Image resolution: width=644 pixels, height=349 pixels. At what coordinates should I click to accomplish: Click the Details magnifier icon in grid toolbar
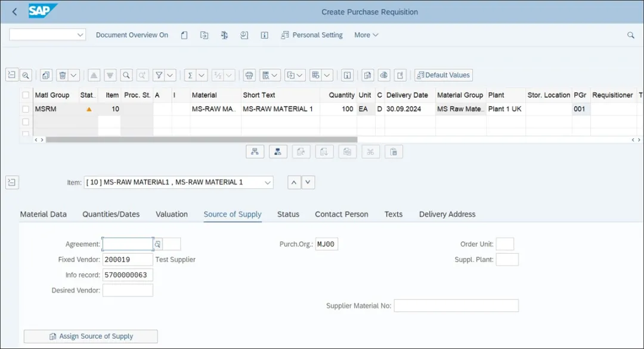(26, 75)
